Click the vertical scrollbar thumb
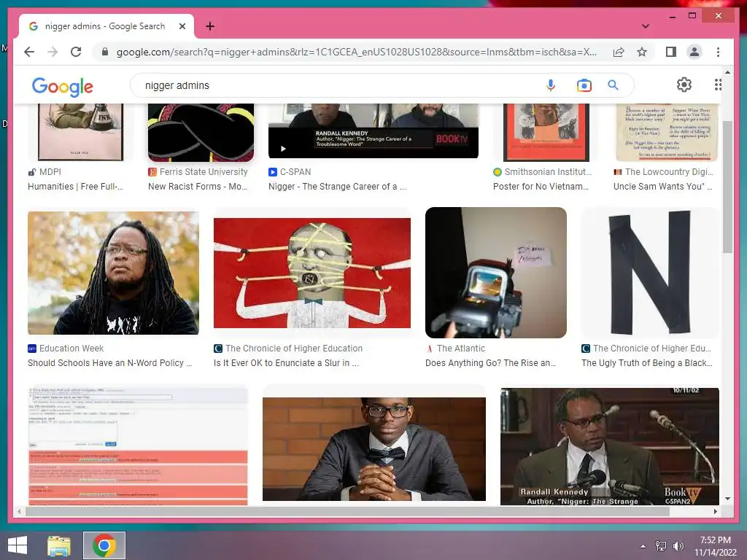Image resolution: width=747 pixels, height=560 pixels. point(727,187)
